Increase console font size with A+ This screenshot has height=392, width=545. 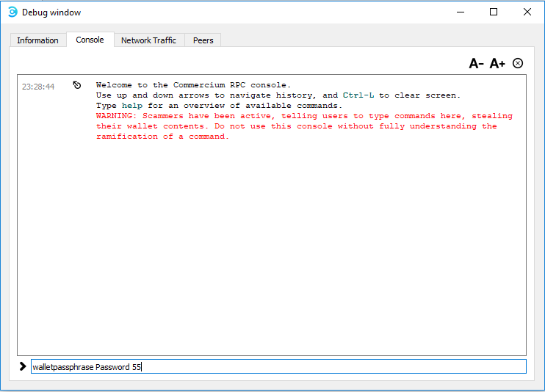[497, 64]
